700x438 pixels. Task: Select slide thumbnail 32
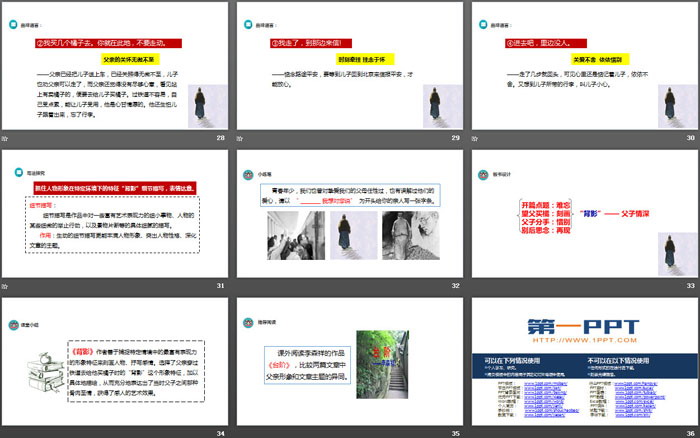pyautogui.click(x=350, y=213)
